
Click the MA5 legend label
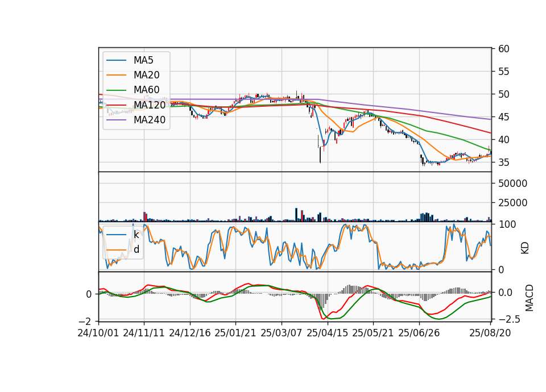pos(143,60)
